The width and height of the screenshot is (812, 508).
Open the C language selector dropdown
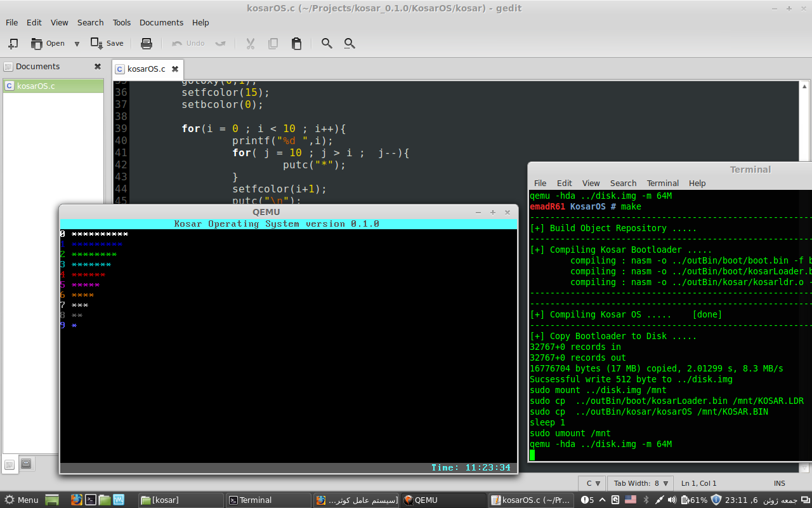pyautogui.click(x=593, y=483)
